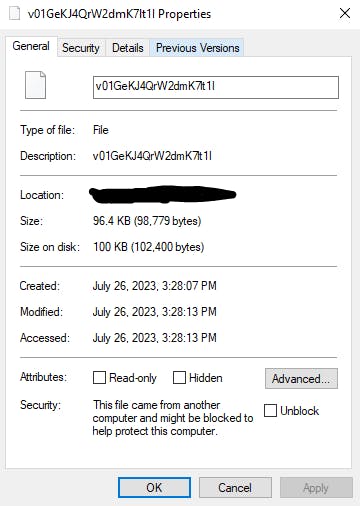Click the Modified date value
The height and width of the screenshot is (506, 360).
(x=155, y=312)
